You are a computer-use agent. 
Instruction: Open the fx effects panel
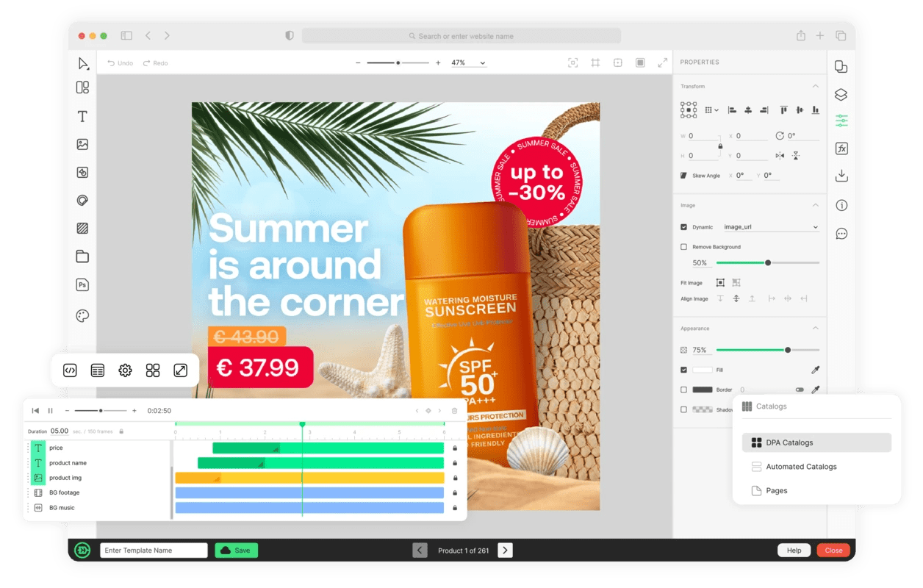841,148
